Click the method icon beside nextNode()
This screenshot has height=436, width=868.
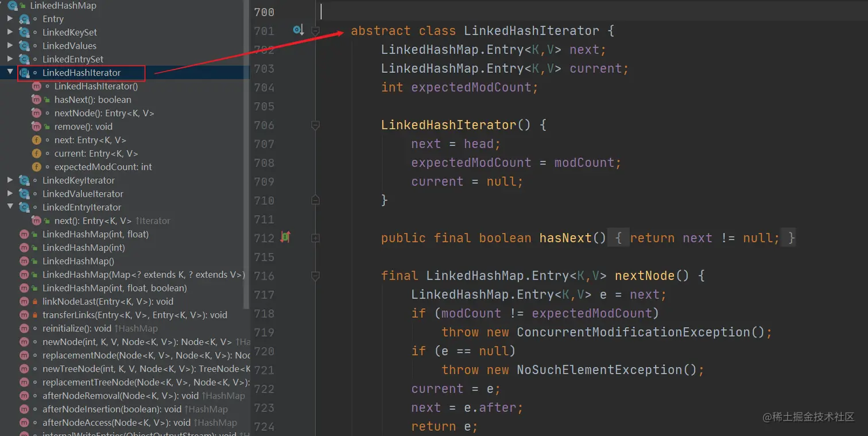(36, 113)
